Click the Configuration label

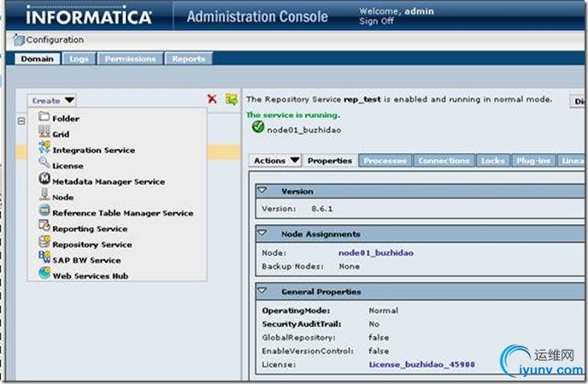coord(55,40)
